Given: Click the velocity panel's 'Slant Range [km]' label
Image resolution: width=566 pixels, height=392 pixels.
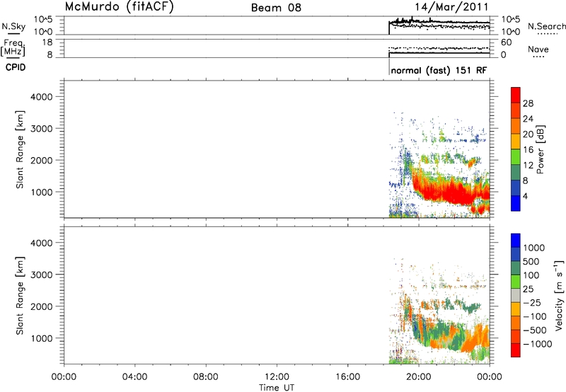Looking at the screenshot, I should pyautogui.click(x=19, y=296).
